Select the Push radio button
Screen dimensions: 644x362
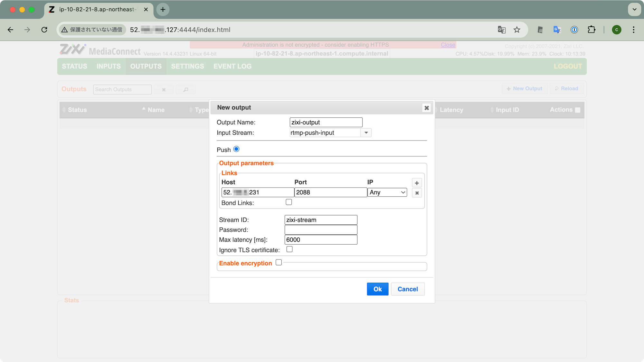tap(236, 149)
